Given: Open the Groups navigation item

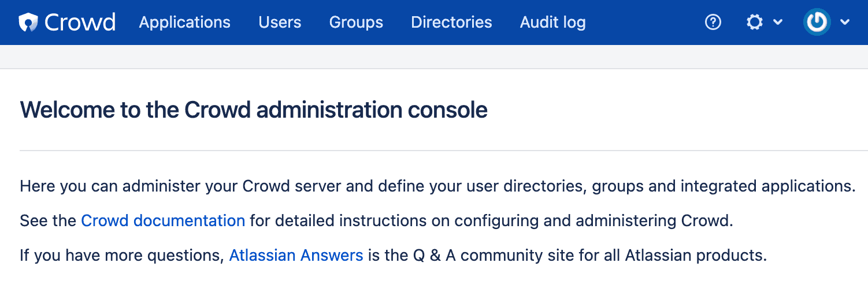Looking at the screenshot, I should (356, 22).
